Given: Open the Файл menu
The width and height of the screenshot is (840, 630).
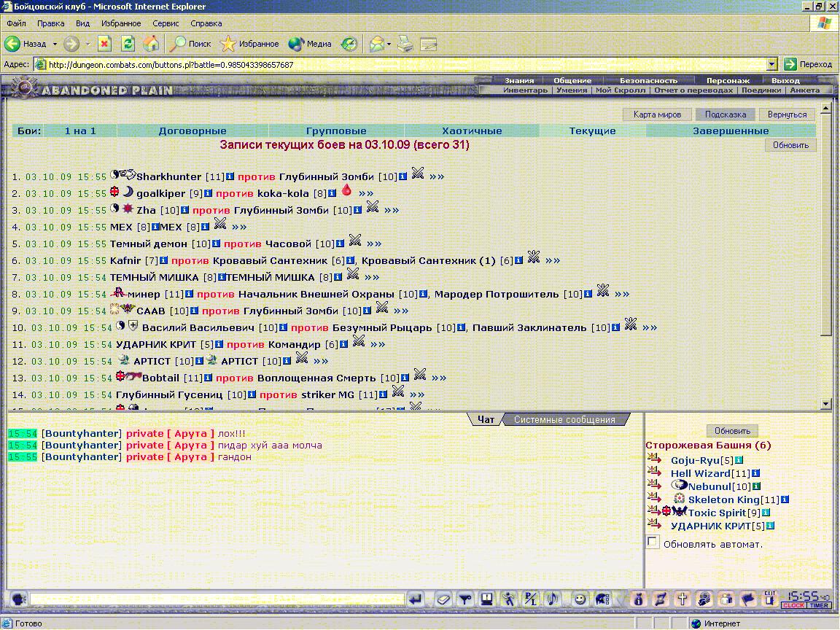Looking at the screenshot, I should pos(16,23).
